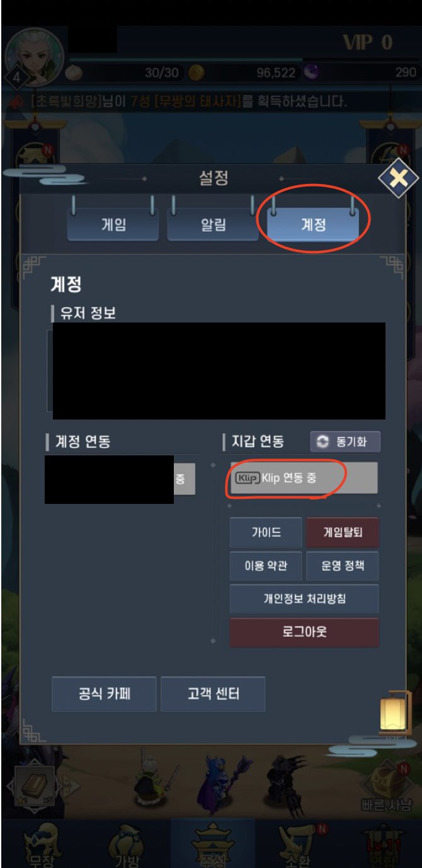Tap the 로그아웃 logout button
The width and height of the screenshot is (422, 868).
[304, 632]
